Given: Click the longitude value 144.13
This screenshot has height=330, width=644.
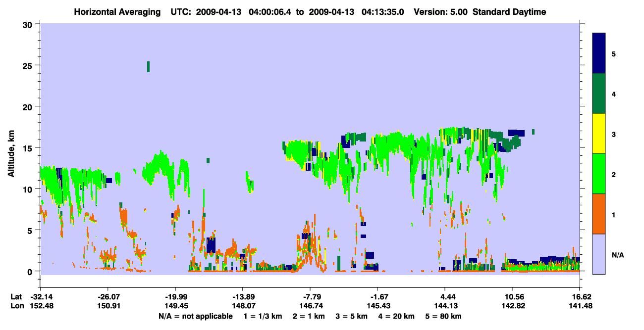Looking at the screenshot, I should pyautogui.click(x=445, y=306).
